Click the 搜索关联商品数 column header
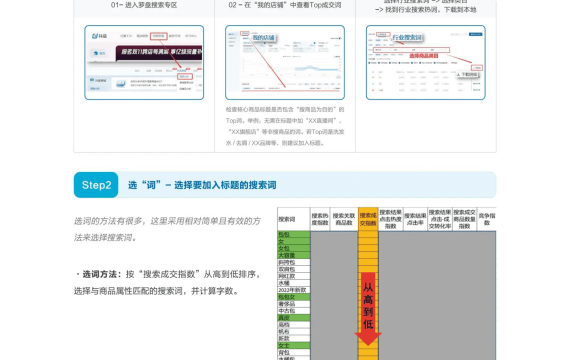Screen dimensions: 570x360 344,219
